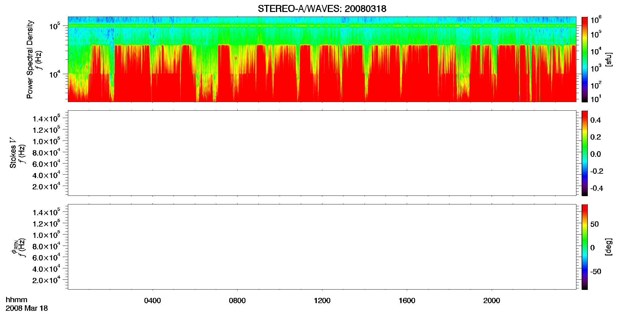Click the 1.4×10^5 tick in Stokes V panel

(46, 118)
